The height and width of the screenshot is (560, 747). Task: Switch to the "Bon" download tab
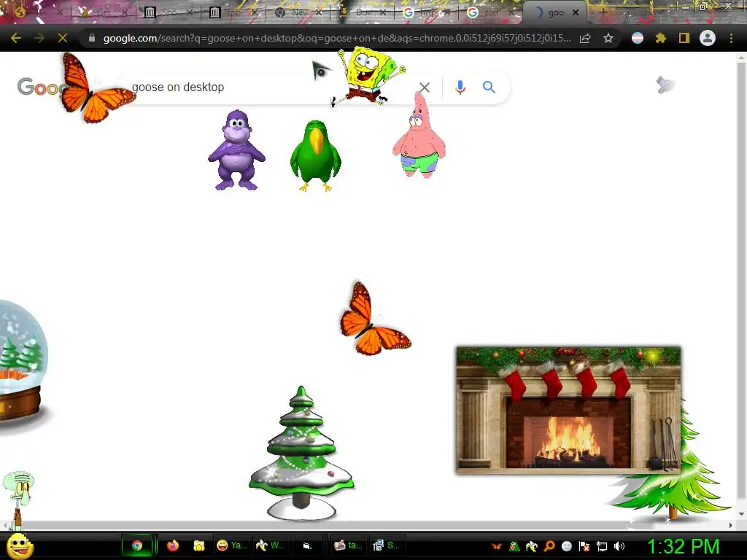[x=363, y=13]
